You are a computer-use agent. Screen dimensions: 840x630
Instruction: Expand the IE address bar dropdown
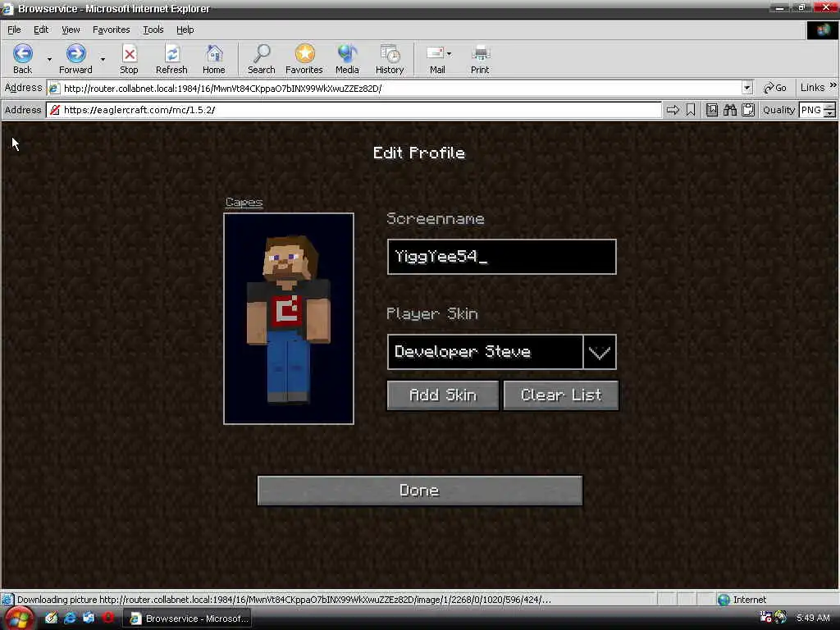pos(747,88)
